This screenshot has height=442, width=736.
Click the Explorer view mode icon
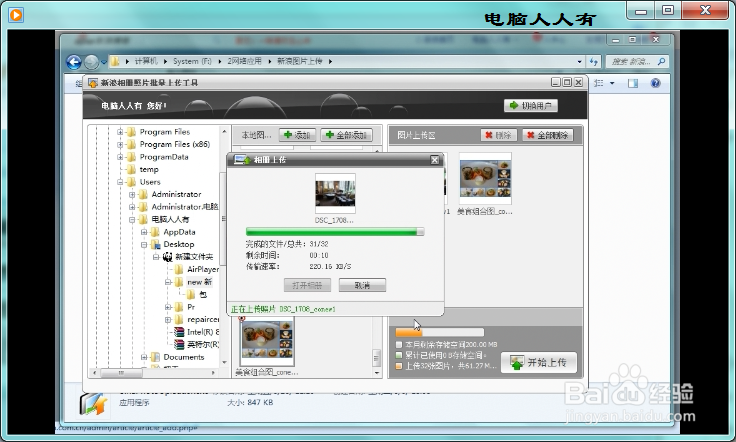(598, 83)
